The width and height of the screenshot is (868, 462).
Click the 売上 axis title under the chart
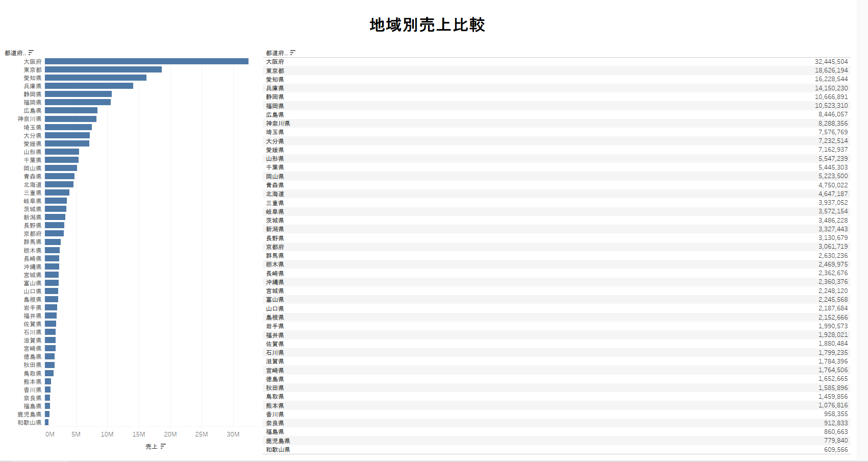pyautogui.click(x=151, y=447)
